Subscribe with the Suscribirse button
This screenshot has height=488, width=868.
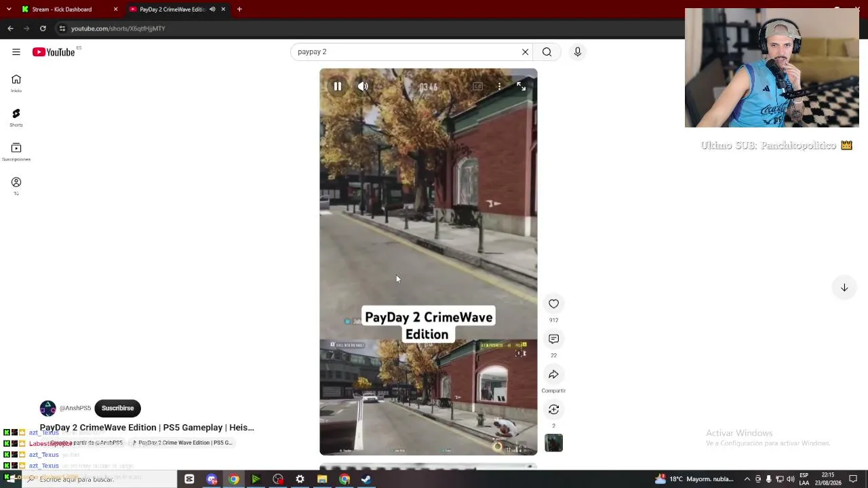pyautogui.click(x=117, y=408)
